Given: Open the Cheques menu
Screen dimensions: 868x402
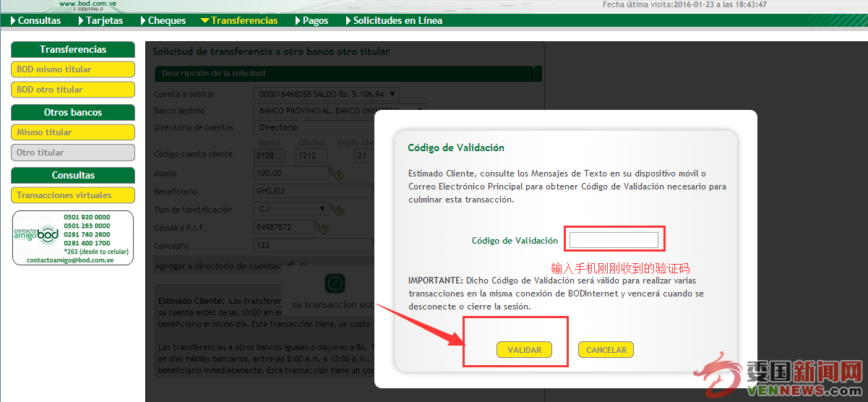Looking at the screenshot, I should [167, 20].
